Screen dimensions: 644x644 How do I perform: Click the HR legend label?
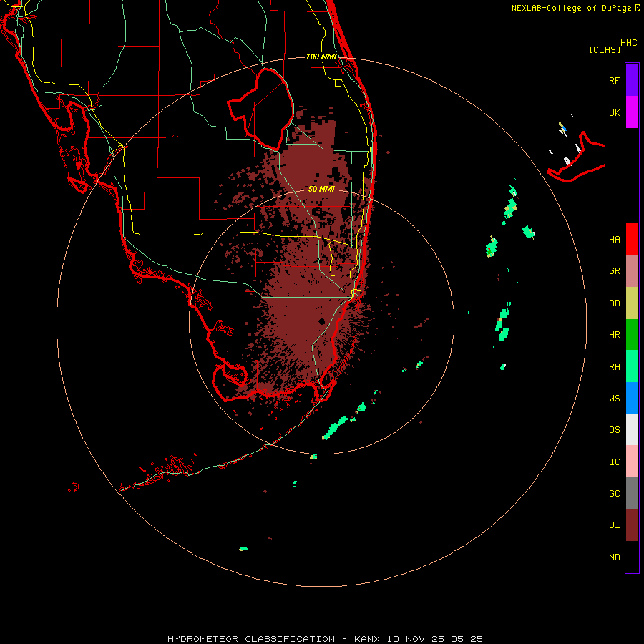(x=614, y=335)
